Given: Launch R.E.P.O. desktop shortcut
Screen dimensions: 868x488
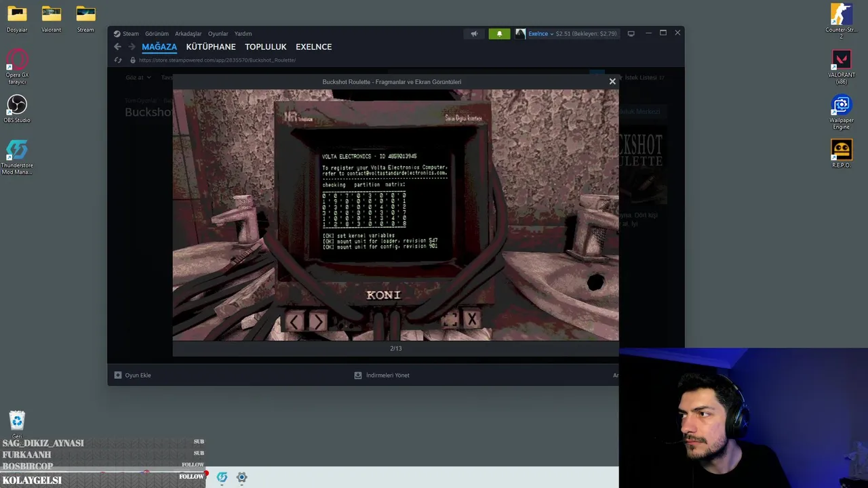Looking at the screenshot, I should (x=842, y=154).
